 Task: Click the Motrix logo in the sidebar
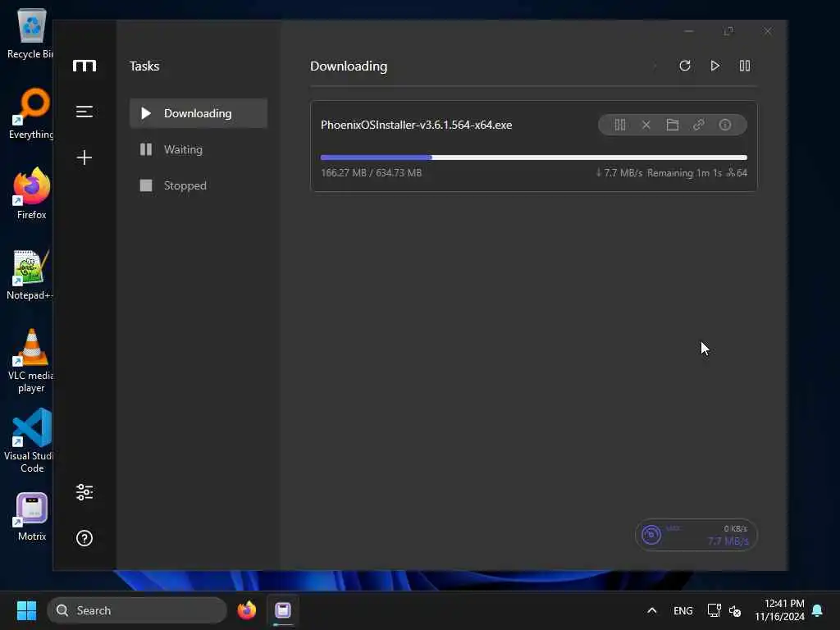[84, 66]
